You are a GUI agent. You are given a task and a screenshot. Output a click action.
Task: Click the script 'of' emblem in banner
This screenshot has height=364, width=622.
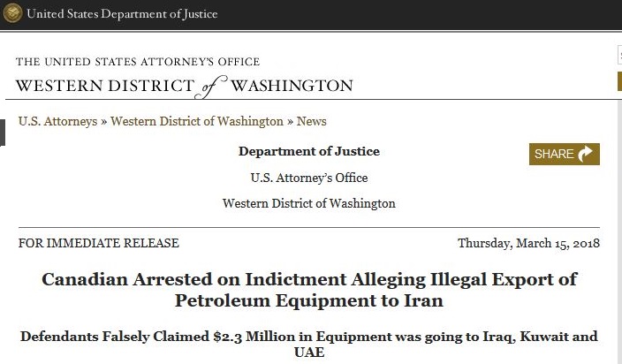click(x=210, y=87)
